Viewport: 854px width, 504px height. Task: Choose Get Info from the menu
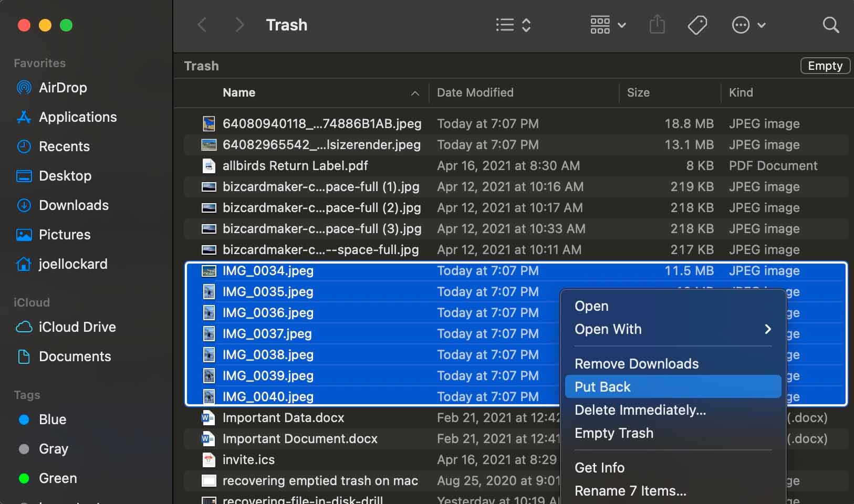[673, 468]
